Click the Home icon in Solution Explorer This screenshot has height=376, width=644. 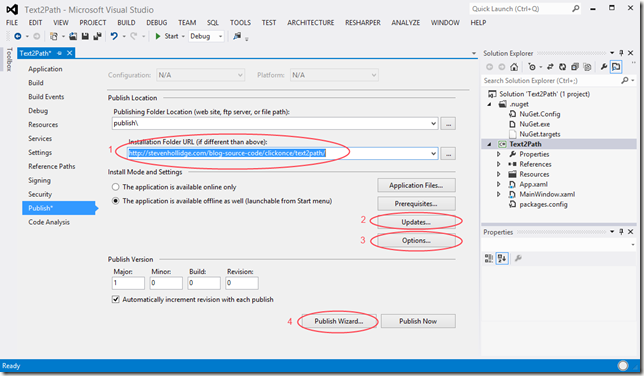pos(514,67)
